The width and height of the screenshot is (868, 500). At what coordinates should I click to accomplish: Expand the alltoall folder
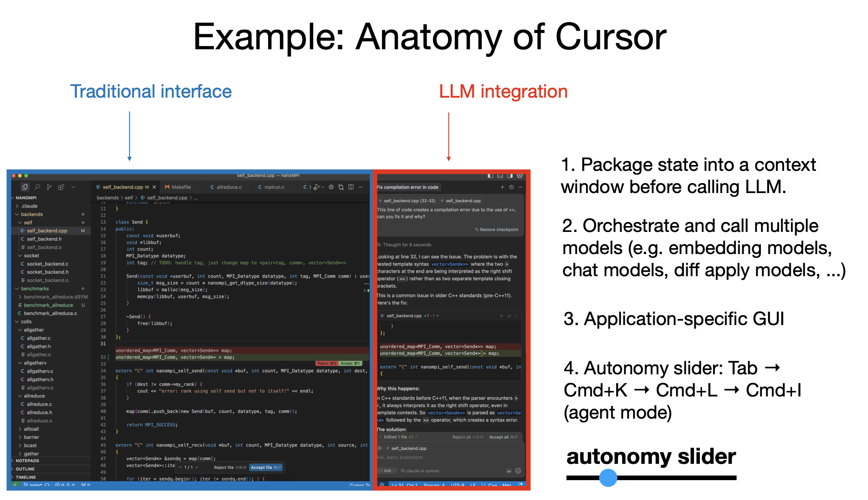click(50, 429)
